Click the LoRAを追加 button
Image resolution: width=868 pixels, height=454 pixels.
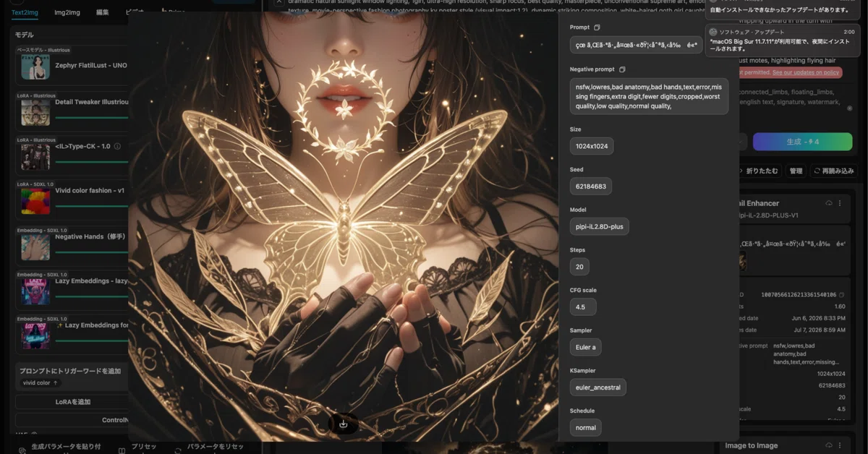[x=72, y=402]
